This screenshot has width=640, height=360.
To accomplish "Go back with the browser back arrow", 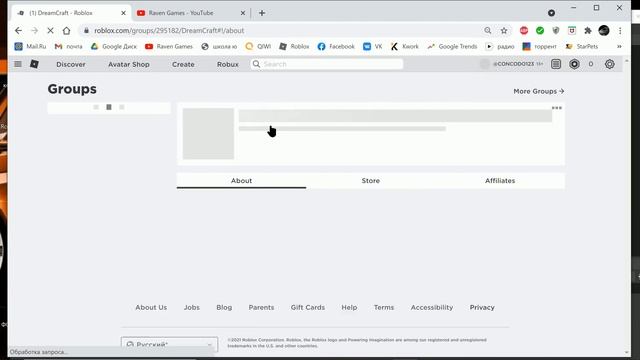I will 18,31.
